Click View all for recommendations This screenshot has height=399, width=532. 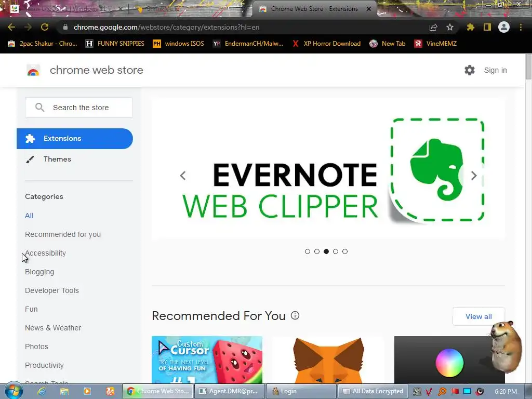click(x=478, y=316)
